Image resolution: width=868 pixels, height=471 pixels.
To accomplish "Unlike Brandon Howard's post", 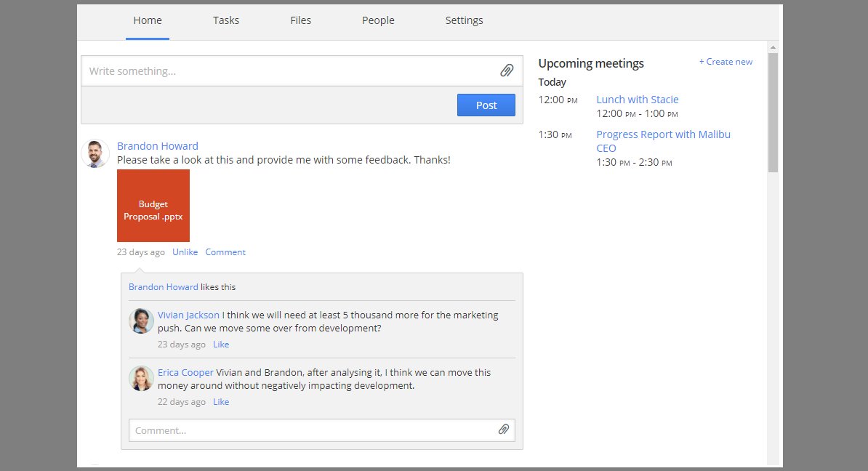I will (185, 251).
